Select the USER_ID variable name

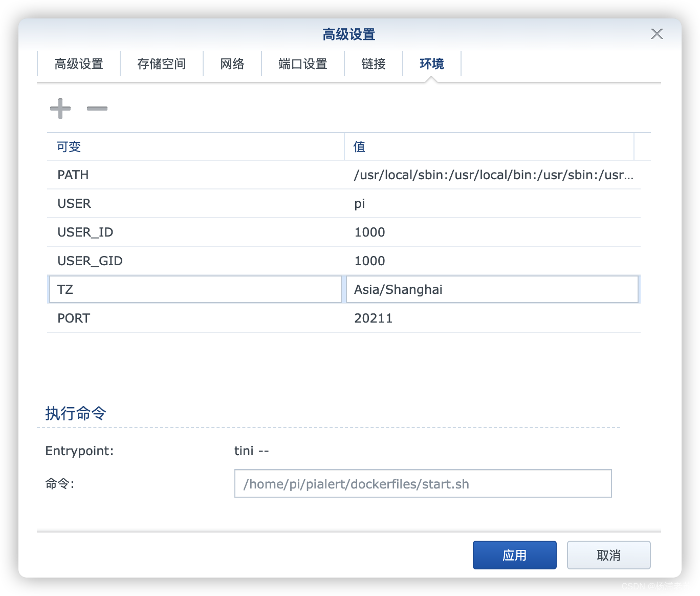[x=85, y=232]
